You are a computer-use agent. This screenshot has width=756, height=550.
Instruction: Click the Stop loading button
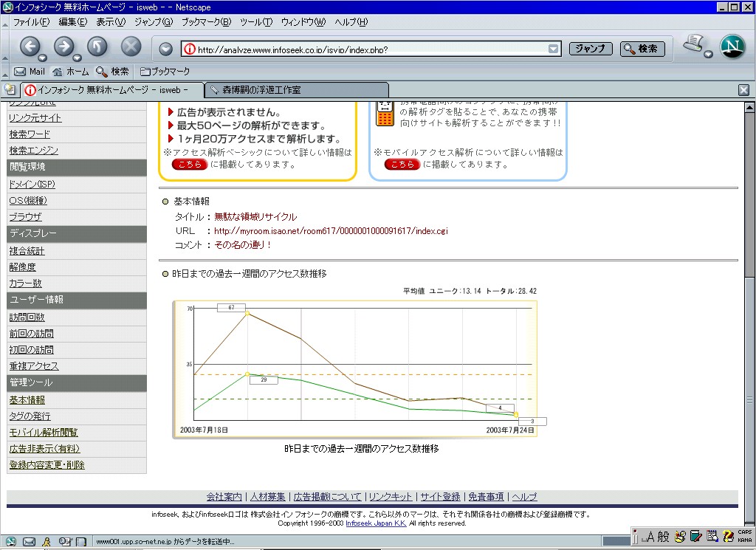click(131, 47)
